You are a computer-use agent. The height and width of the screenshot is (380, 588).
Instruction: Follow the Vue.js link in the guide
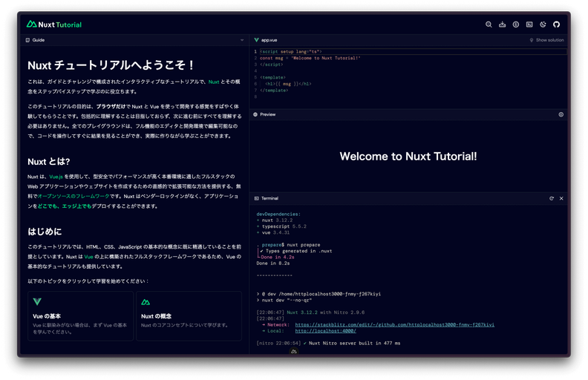coord(57,177)
